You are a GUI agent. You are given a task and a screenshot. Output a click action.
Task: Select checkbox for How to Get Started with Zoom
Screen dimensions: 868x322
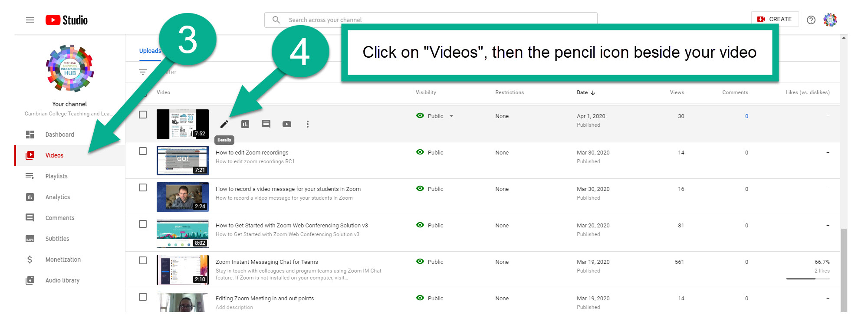(x=143, y=224)
